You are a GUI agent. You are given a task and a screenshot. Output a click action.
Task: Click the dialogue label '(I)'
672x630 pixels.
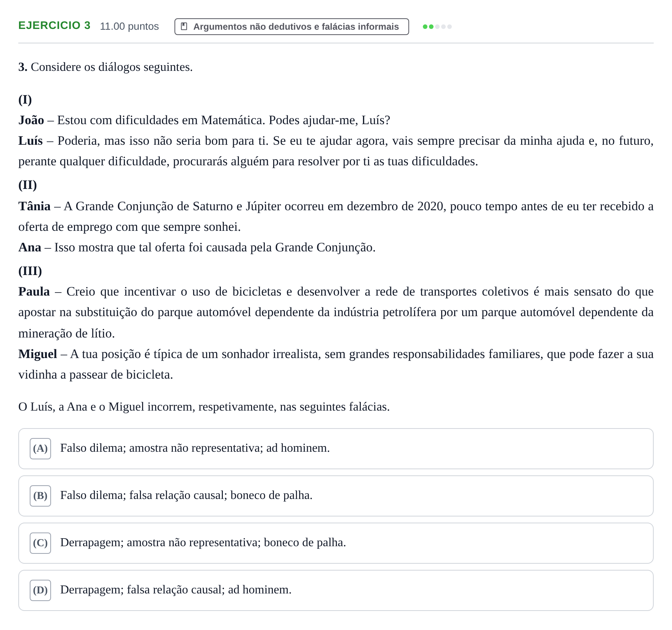click(25, 100)
